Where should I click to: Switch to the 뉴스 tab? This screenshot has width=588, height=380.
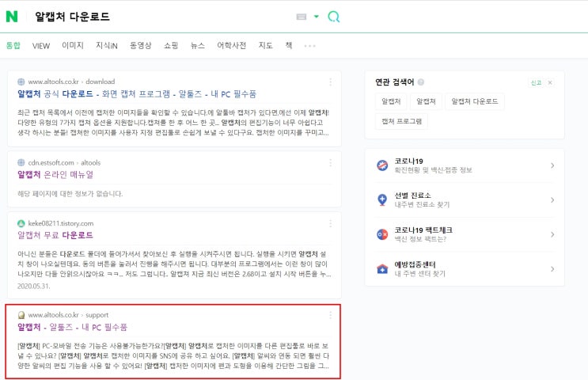(x=198, y=45)
